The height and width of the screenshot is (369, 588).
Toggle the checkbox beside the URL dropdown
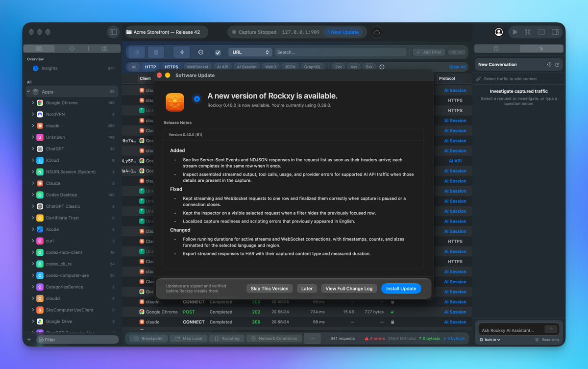point(218,52)
